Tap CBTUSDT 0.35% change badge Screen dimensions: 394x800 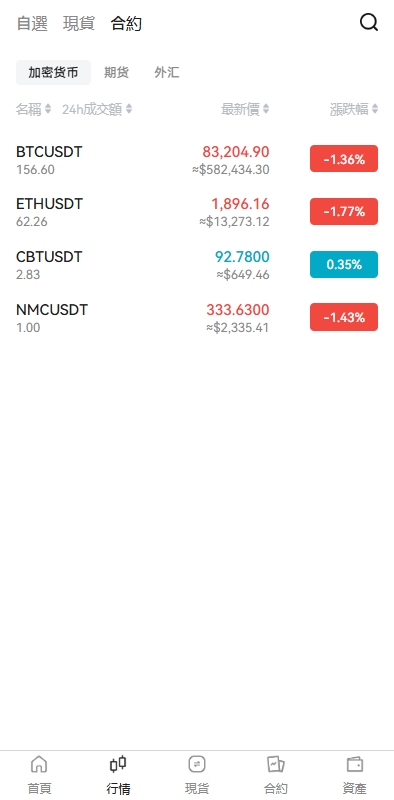tap(344, 264)
